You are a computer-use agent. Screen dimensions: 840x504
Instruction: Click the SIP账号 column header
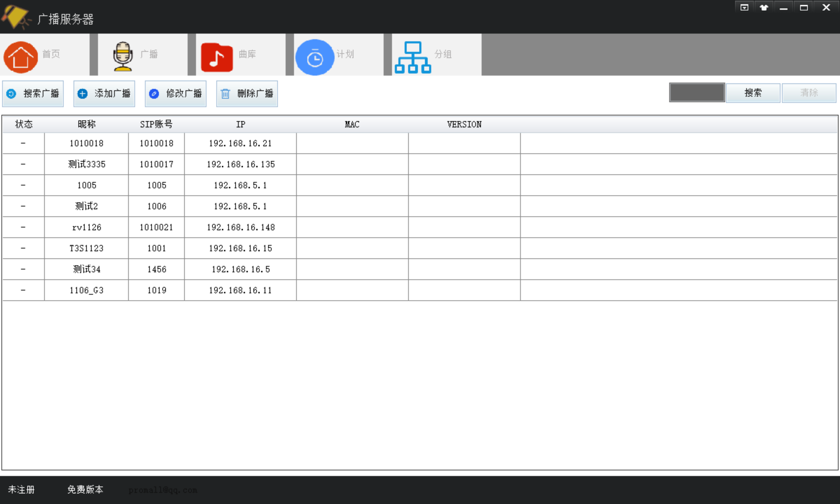coord(156,124)
